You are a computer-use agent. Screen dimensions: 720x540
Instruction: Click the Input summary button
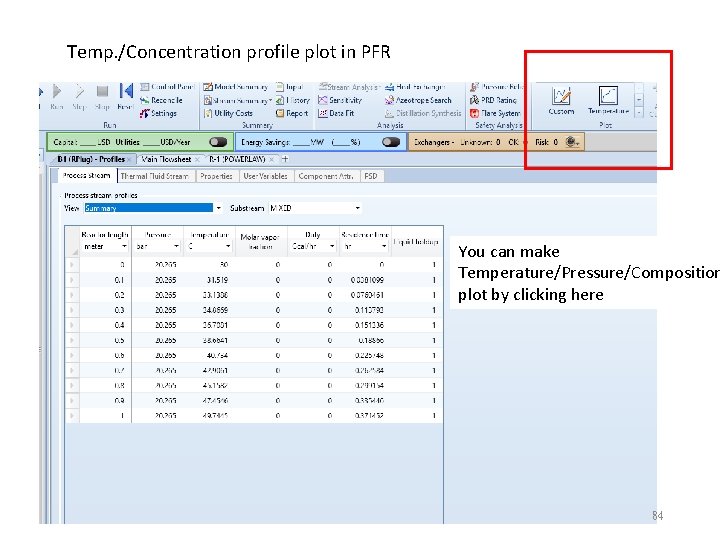pos(289,87)
